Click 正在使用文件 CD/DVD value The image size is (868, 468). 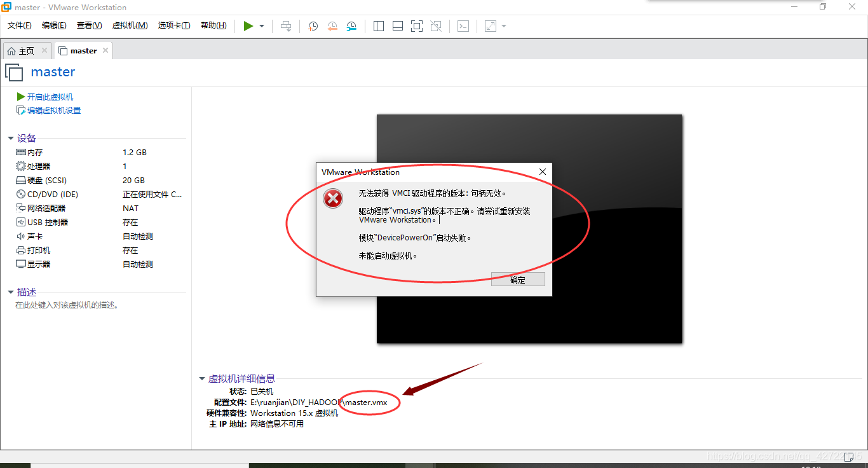(x=152, y=195)
